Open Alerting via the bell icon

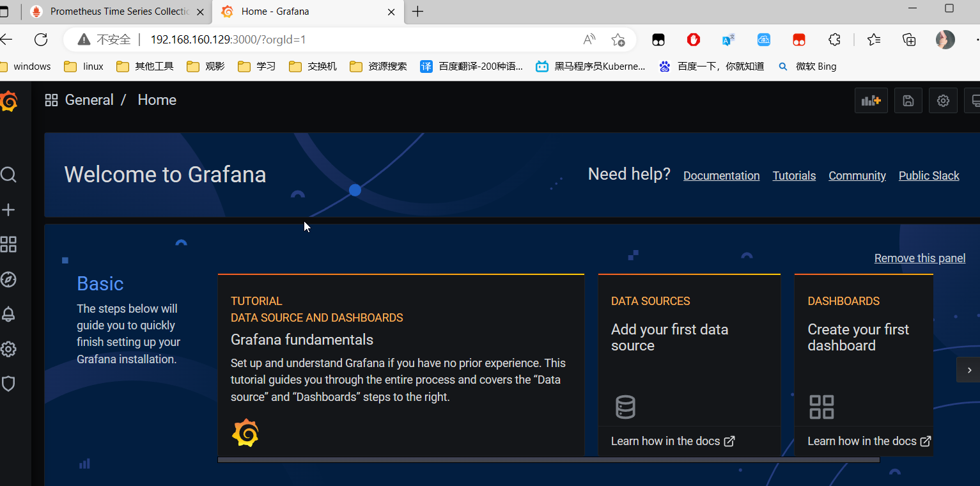[x=8, y=314]
